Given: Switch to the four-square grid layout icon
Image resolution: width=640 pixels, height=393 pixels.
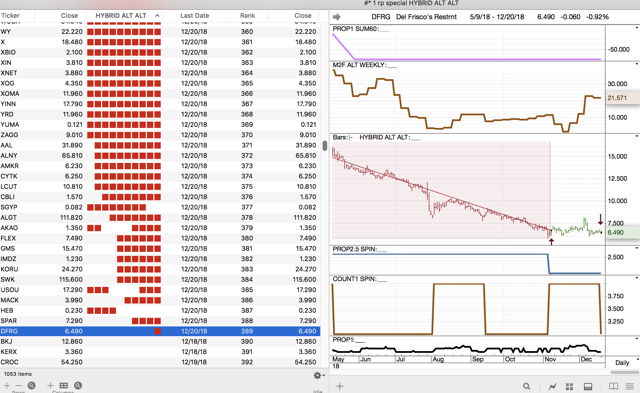Looking at the screenshot, I should click(569, 386).
